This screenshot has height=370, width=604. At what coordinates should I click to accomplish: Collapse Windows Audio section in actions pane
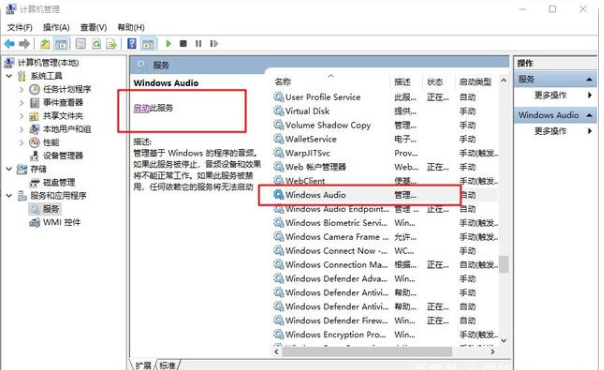[589, 115]
